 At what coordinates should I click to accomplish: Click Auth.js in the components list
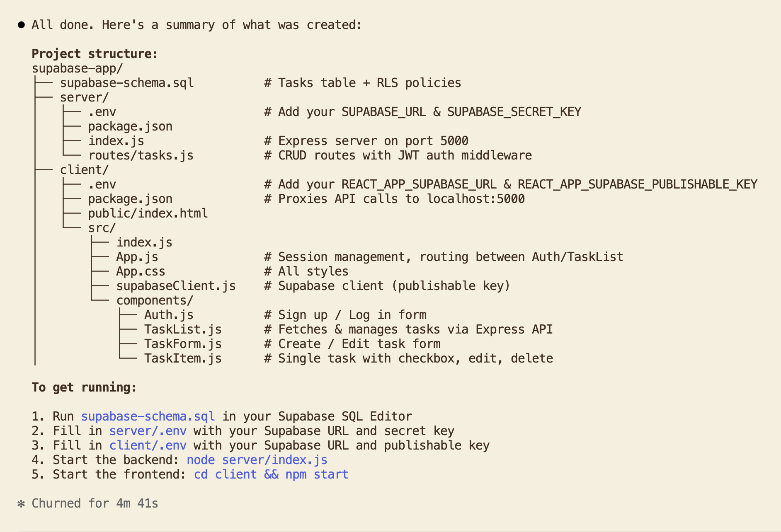[x=169, y=315]
